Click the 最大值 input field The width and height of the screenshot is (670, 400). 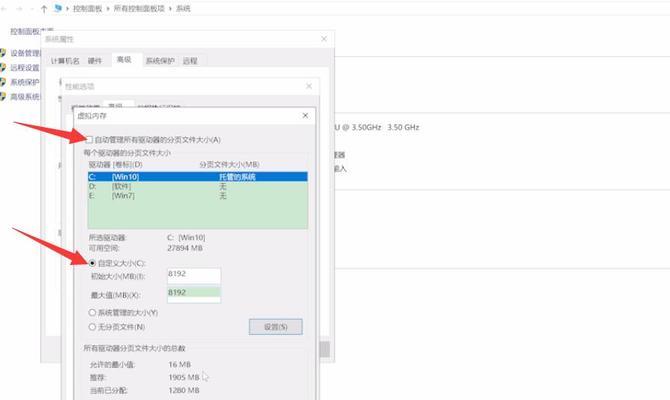point(194,294)
